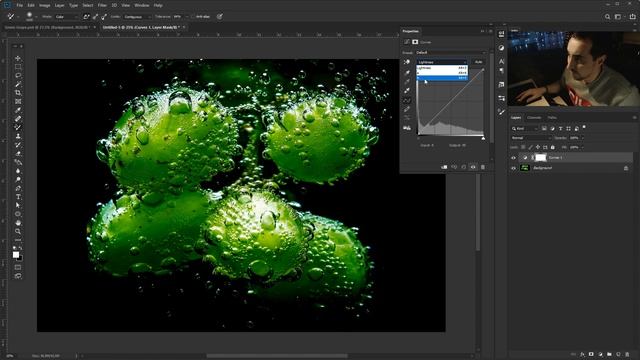The height and width of the screenshot is (360, 640).
Task: Open the Preset Default dropdown
Action: (x=451, y=53)
